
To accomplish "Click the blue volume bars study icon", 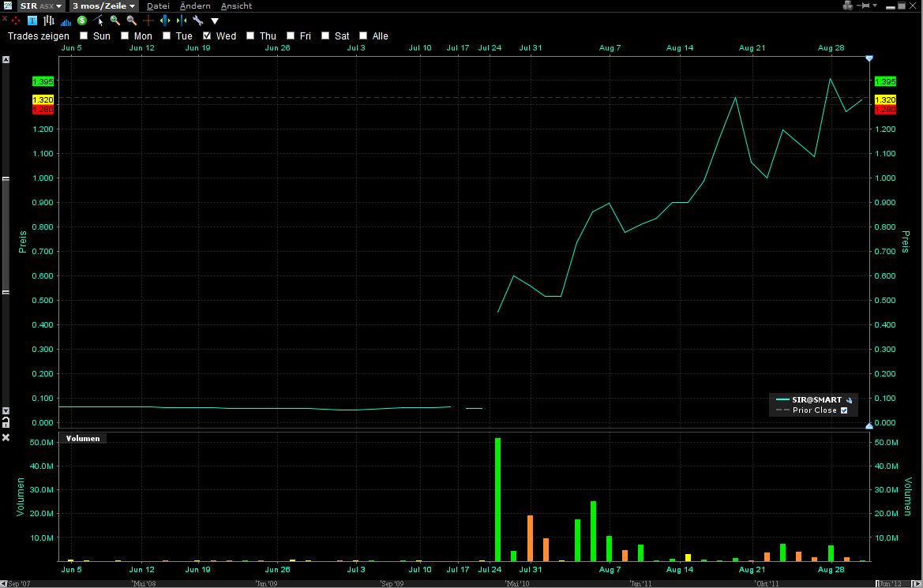I will click(x=66, y=22).
